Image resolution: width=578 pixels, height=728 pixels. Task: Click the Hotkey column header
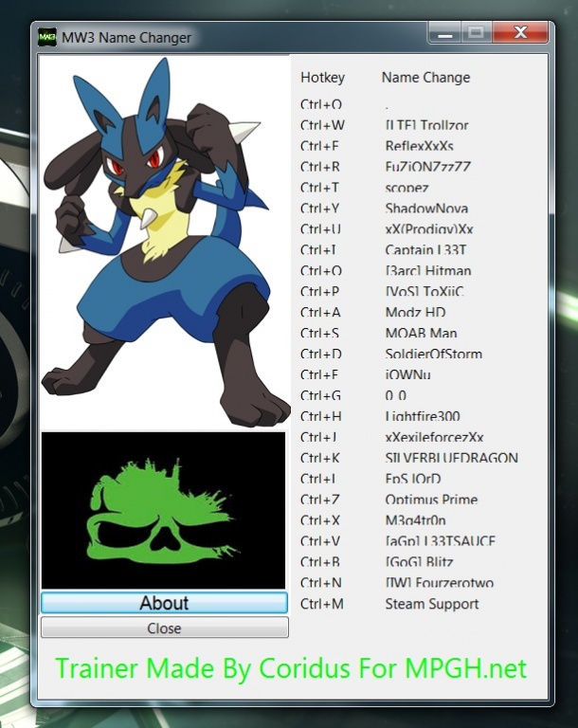click(323, 77)
